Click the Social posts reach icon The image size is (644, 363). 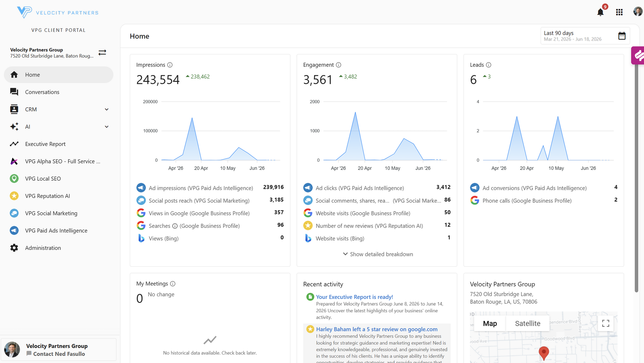[141, 200]
